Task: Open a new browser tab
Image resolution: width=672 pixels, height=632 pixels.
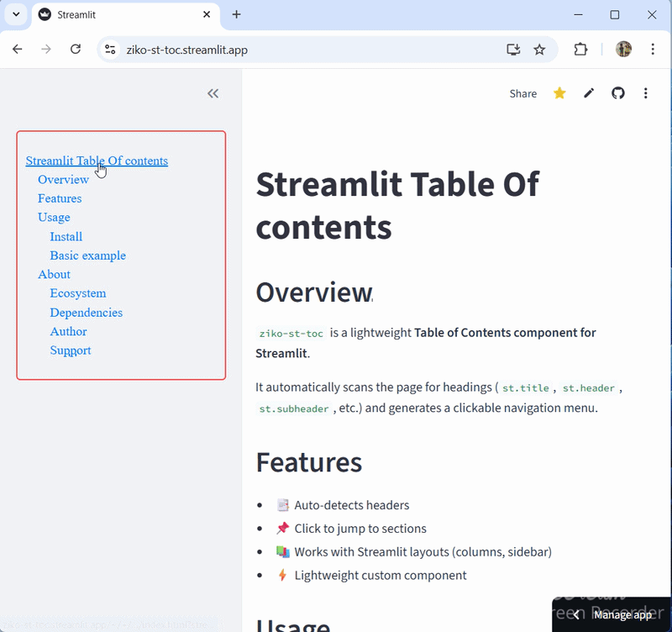Action: [237, 15]
